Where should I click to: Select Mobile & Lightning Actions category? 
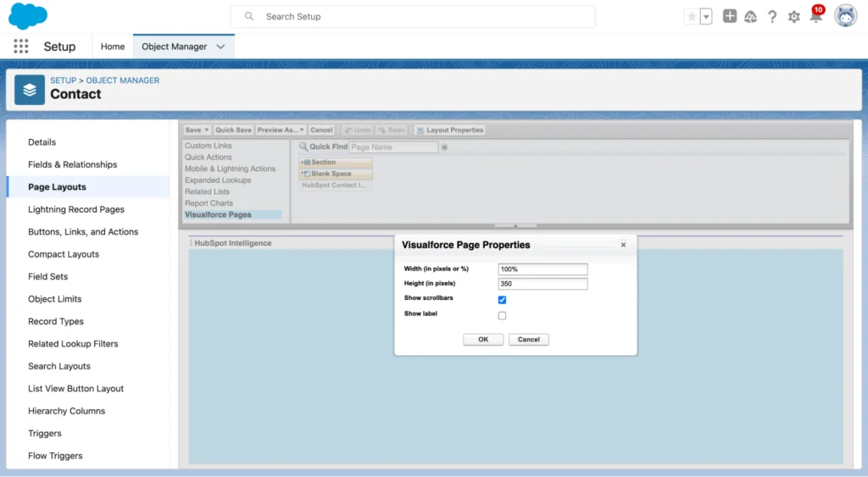coord(230,169)
